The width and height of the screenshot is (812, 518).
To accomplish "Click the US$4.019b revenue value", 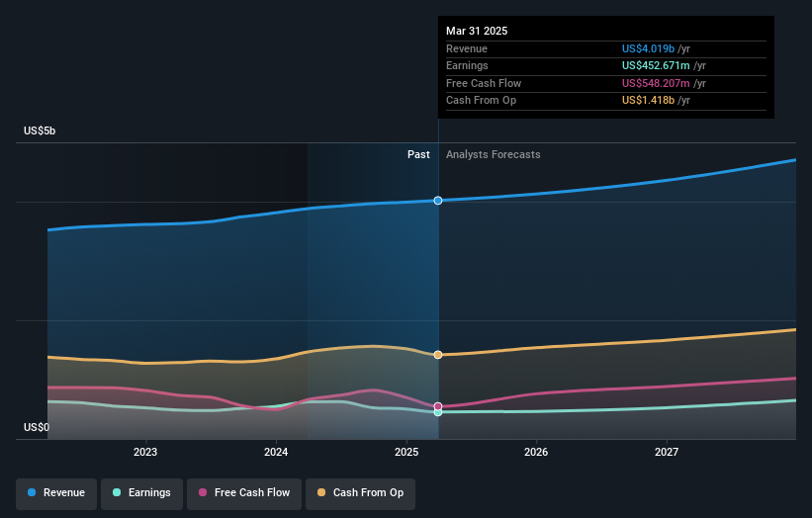I will [x=648, y=48].
